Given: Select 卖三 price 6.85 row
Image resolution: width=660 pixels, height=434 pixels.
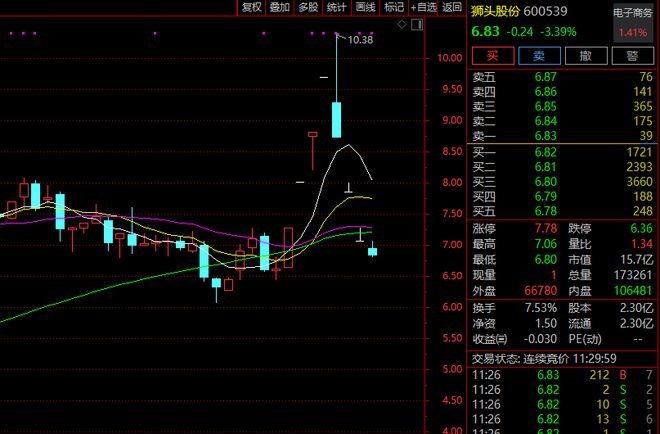Looking at the screenshot, I should point(562,107).
